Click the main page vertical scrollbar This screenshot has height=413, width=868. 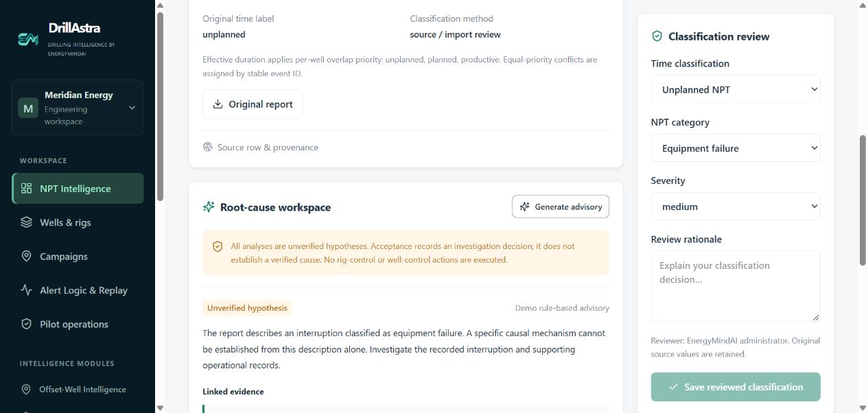click(863, 200)
